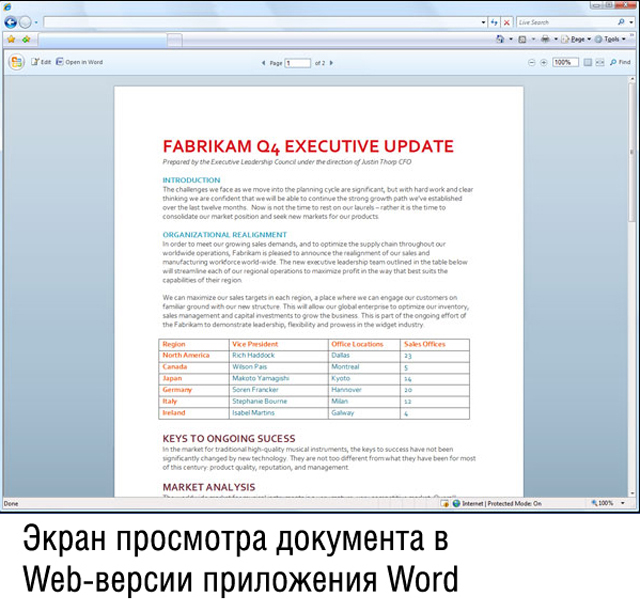Click the zoom out minus icon

tap(531, 62)
